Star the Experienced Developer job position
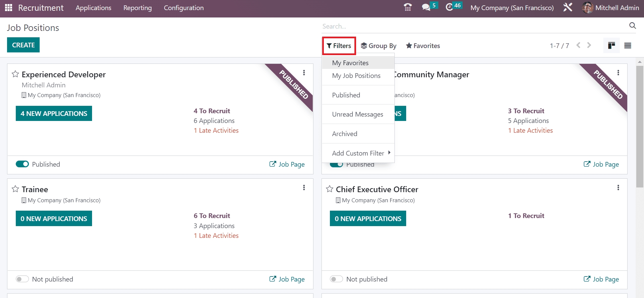 tap(15, 74)
